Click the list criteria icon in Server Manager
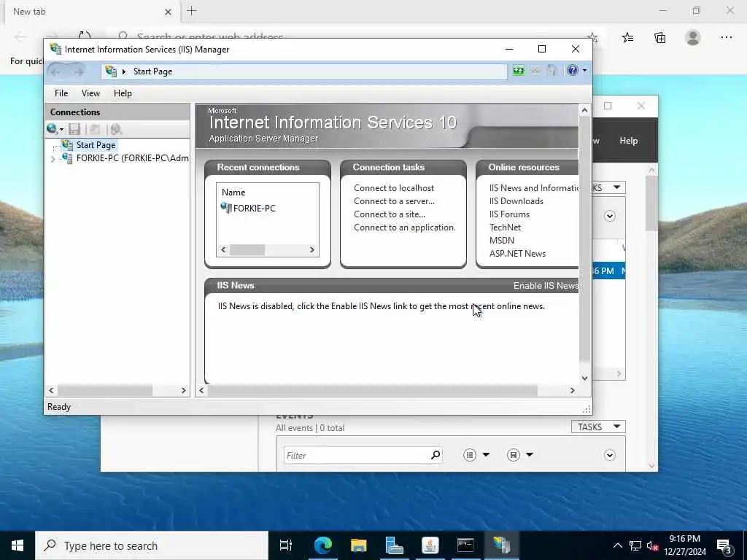Viewport: 747px width, 560px height. coord(470,455)
